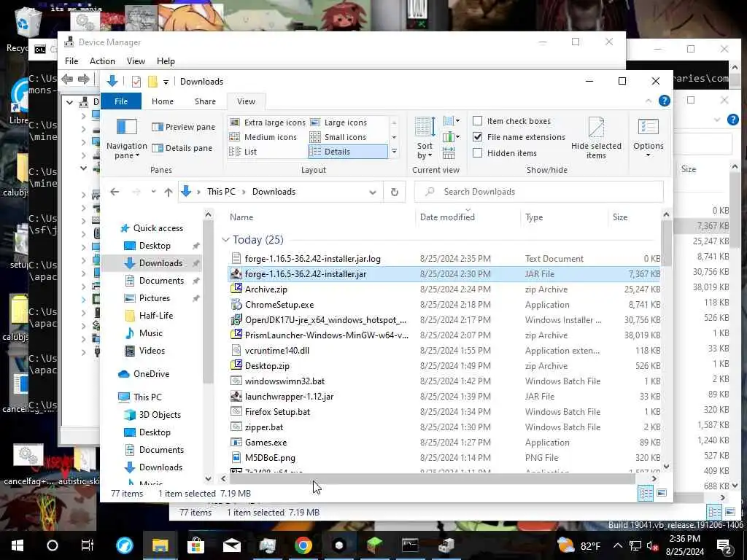Open File menu in Device Manager
This screenshot has height=560, width=747.
tap(71, 61)
